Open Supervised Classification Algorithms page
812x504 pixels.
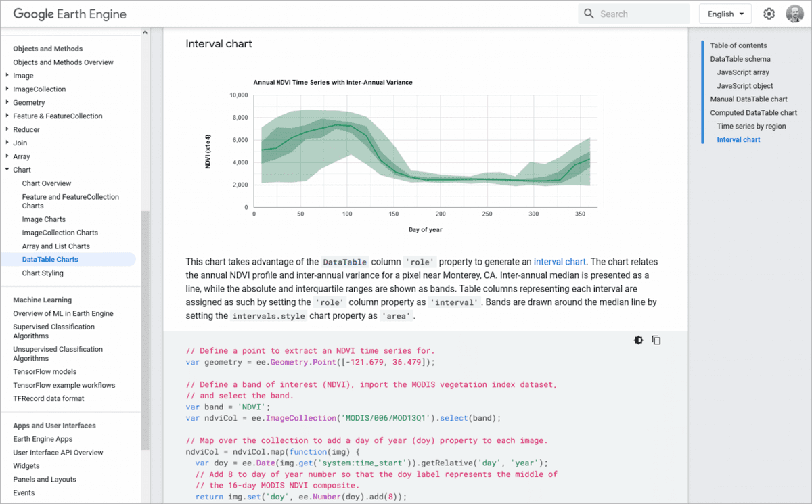pyautogui.click(x=53, y=331)
